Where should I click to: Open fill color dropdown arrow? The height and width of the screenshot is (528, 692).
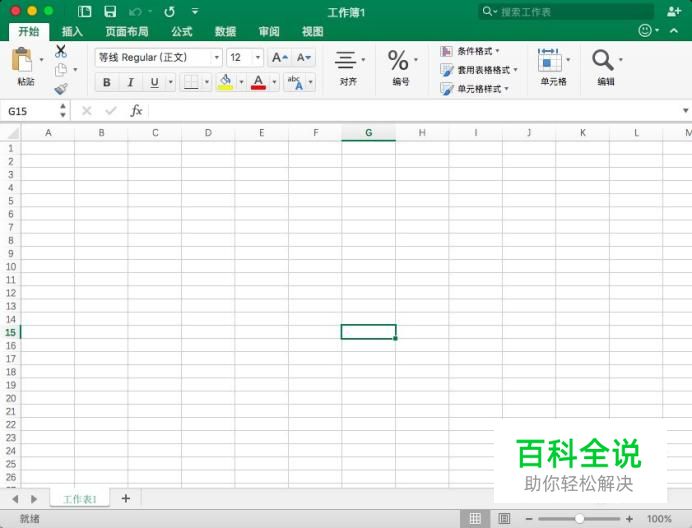241,82
